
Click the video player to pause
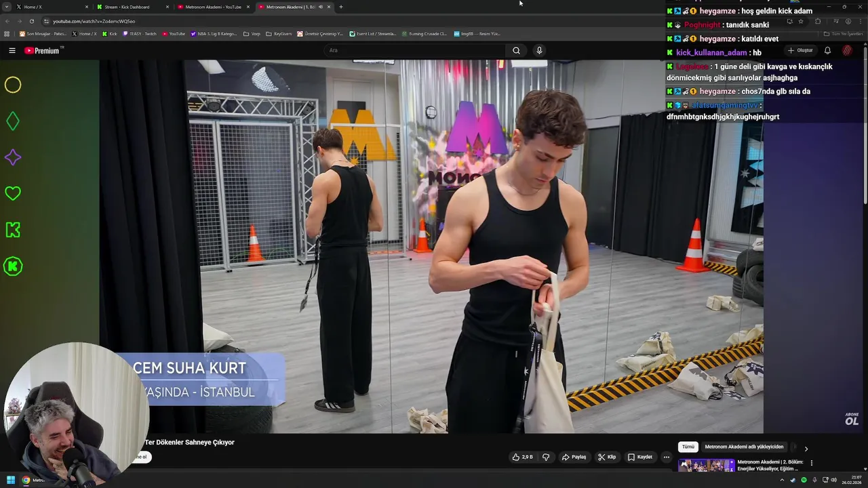pos(431,246)
